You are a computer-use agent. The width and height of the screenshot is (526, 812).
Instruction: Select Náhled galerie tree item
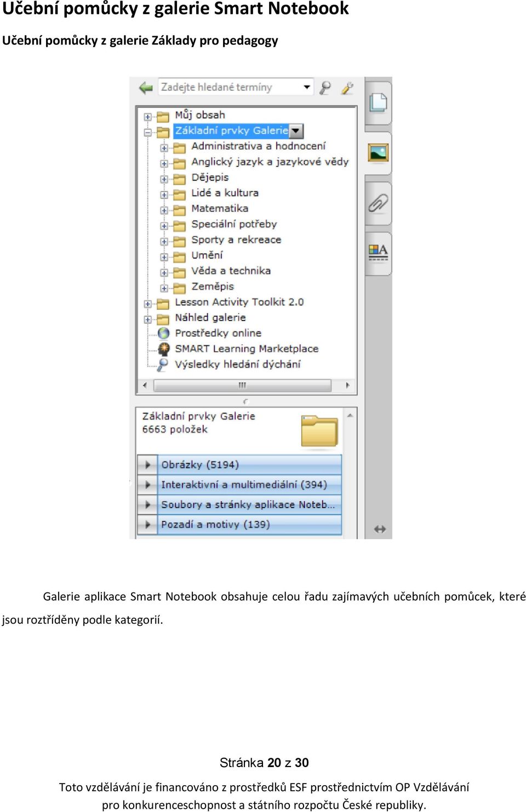pos(210,318)
